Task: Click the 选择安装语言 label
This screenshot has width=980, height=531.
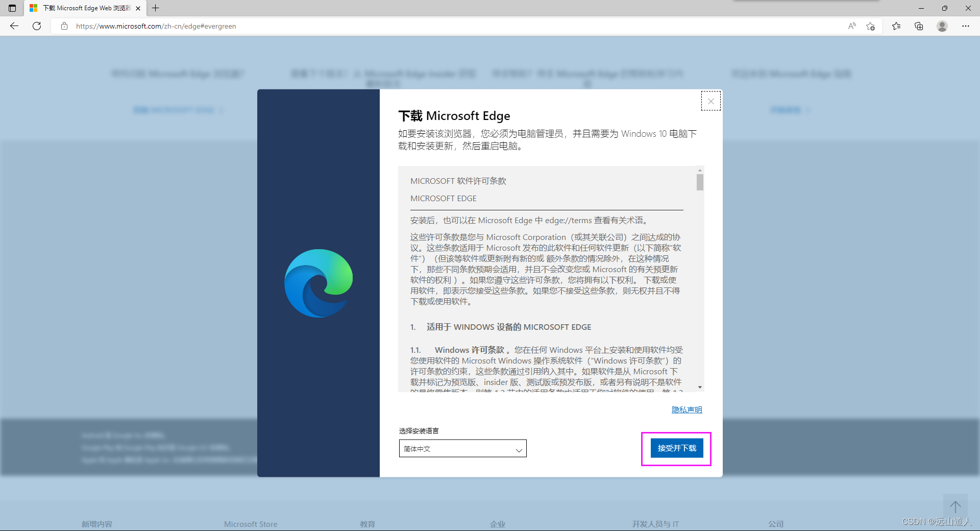Action: (419, 430)
